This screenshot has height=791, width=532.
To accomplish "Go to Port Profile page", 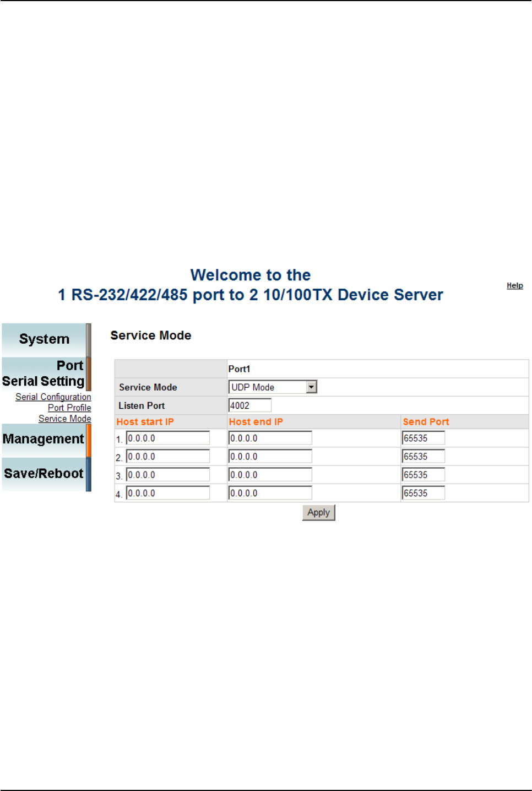I will [x=69, y=408].
